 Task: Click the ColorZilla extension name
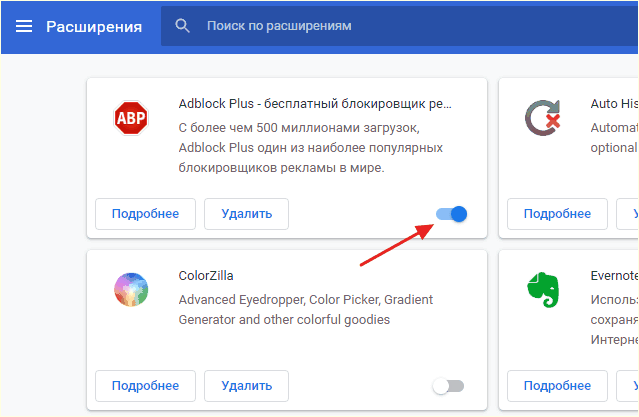(206, 276)
